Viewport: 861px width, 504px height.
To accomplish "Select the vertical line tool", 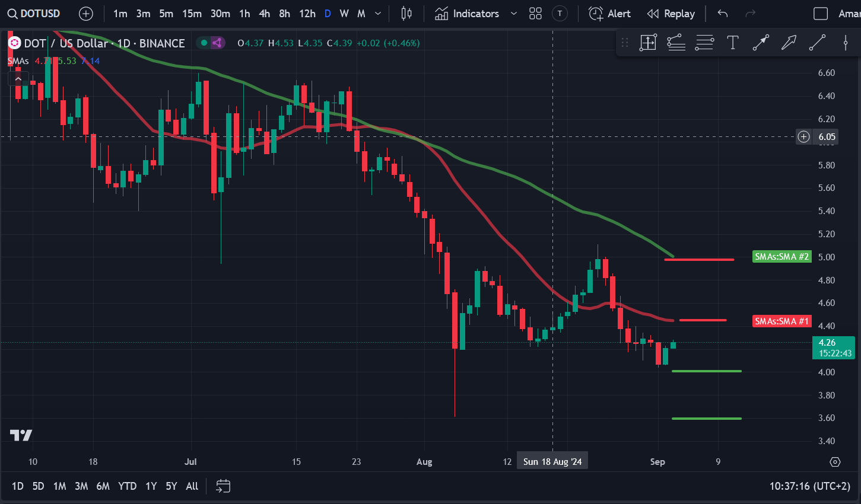I will click(x=845, y=42).
